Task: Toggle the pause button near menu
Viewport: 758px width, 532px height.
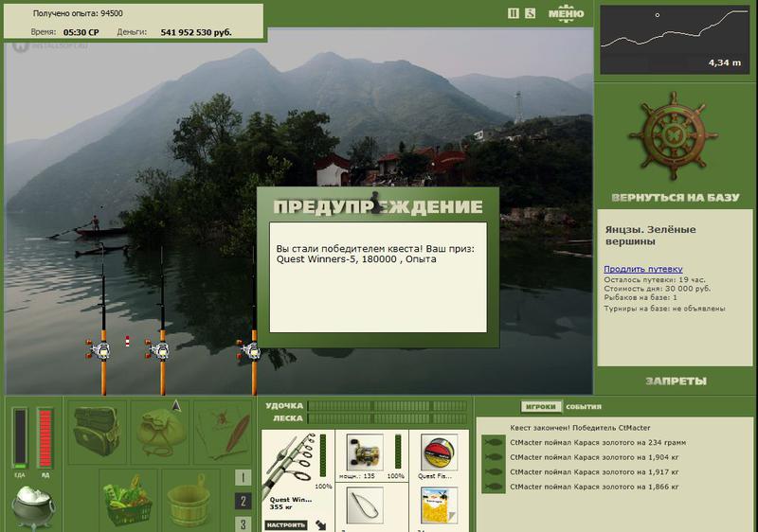Action: 513,13
